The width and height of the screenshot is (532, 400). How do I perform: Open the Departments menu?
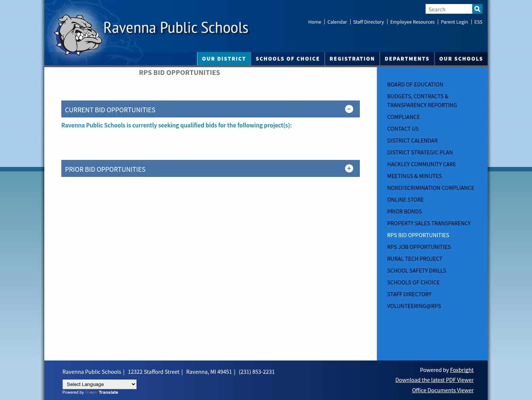point(407,58)
